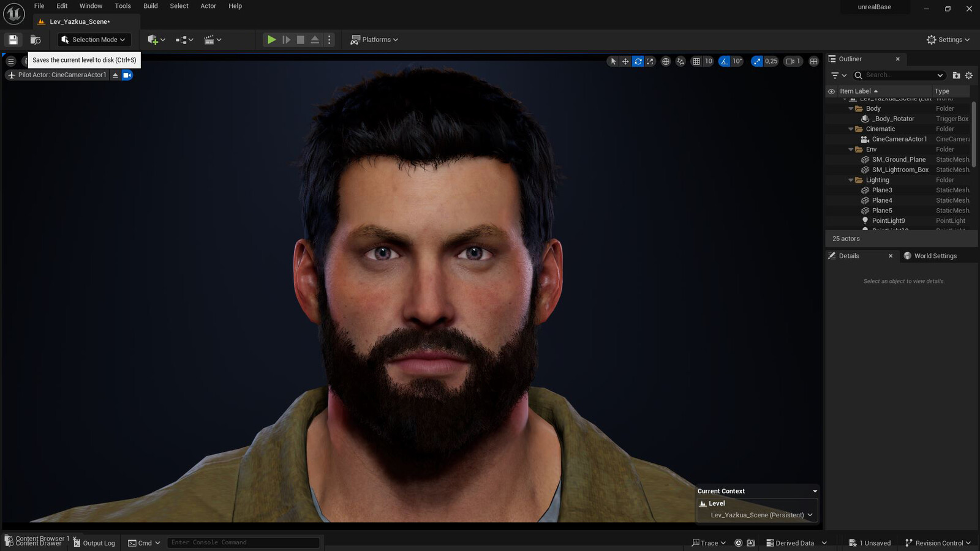Save the current level
This screenshot has height=551, width=980.
tap(13, 40)
